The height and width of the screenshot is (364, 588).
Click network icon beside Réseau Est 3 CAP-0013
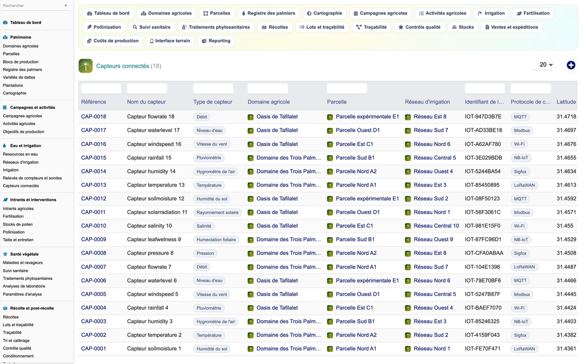(x=408, y=185)
